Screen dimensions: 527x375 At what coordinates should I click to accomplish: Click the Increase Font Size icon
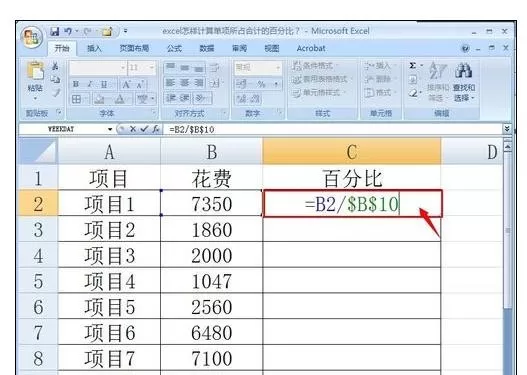point(127,84)
